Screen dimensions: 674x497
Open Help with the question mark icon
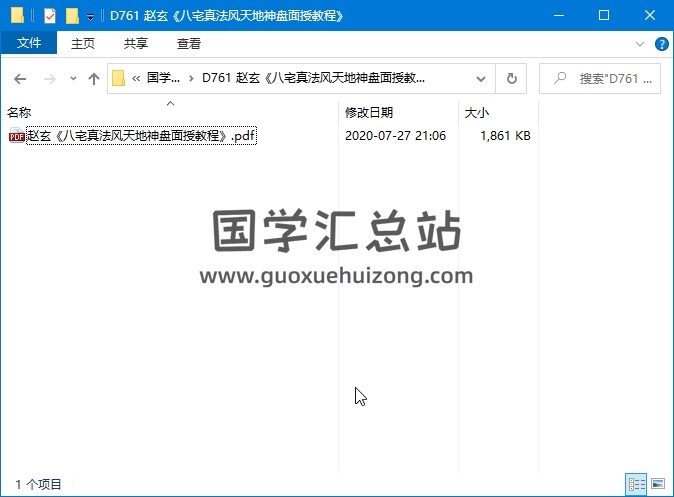662,44
